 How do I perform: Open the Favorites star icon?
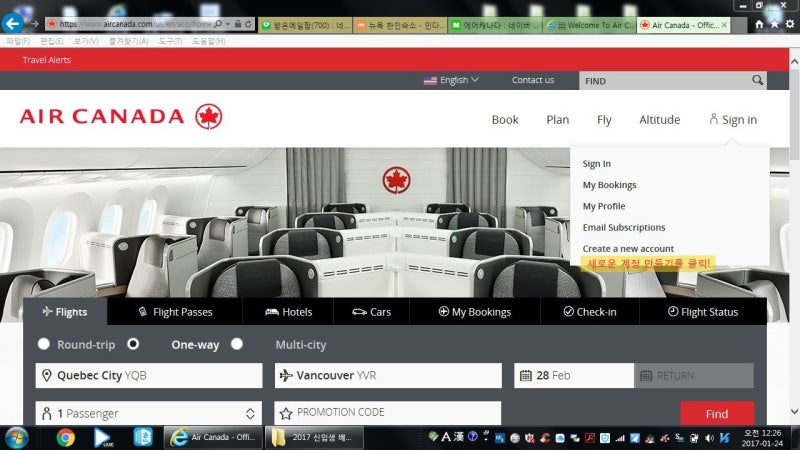pyautogui.click(x=774, y=24)
